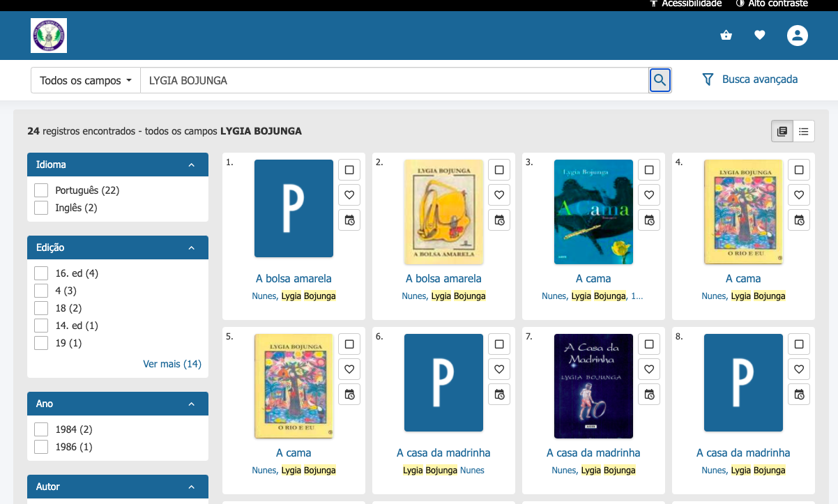Viewport: 838px width, 504px height.
Task: Select result 2 A bolsa amarela checkbox
Action: [499, 169]
